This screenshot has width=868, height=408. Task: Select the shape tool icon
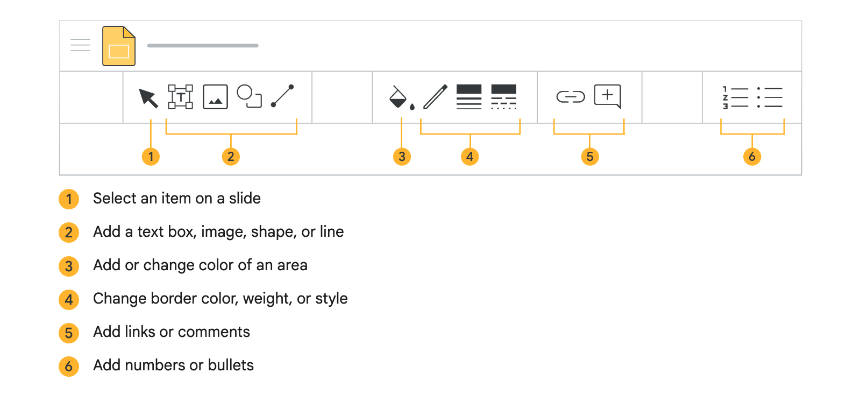(250, 96)
